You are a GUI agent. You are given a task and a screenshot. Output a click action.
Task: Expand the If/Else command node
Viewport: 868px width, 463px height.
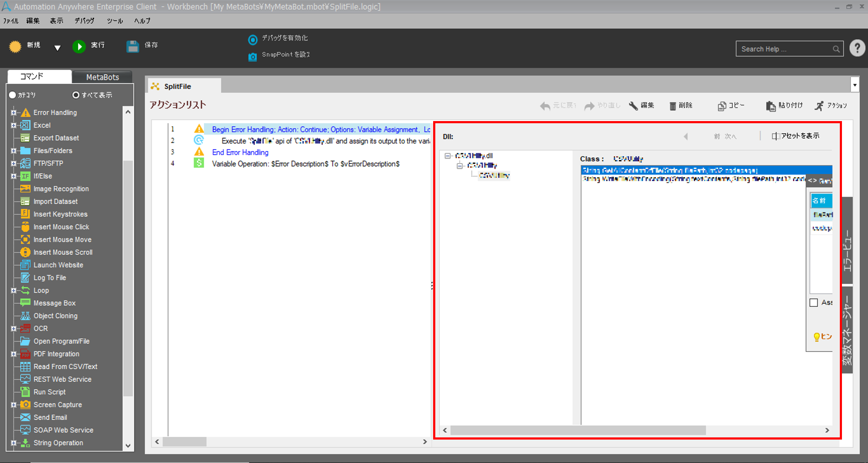(13, 176)
